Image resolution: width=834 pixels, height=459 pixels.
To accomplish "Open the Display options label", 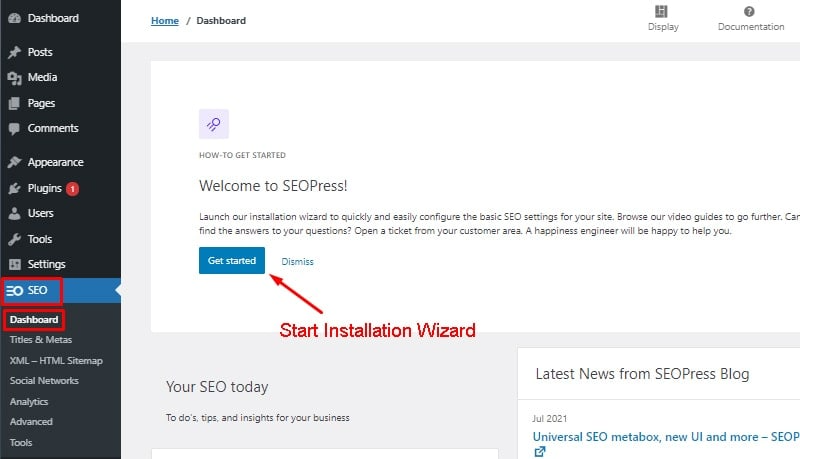I will [x=663, y=27].
